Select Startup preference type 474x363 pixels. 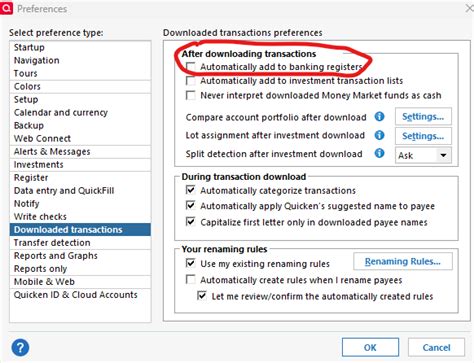pos(80,47)
